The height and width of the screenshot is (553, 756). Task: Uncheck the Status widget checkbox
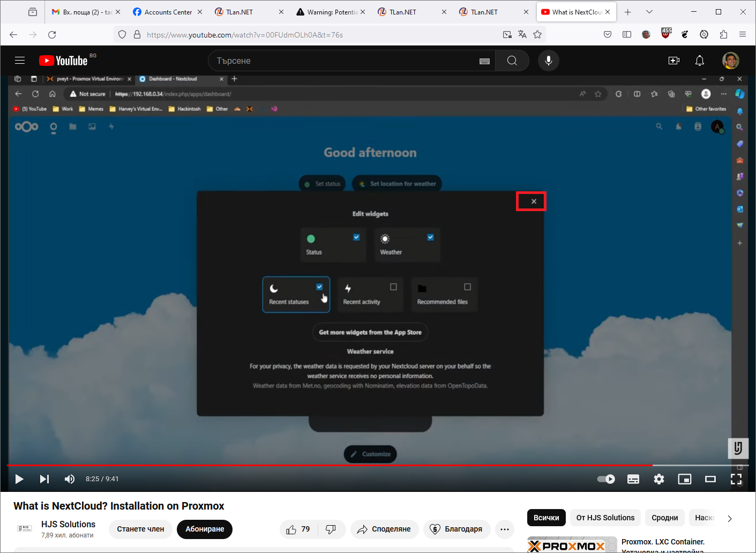[356, 237]
